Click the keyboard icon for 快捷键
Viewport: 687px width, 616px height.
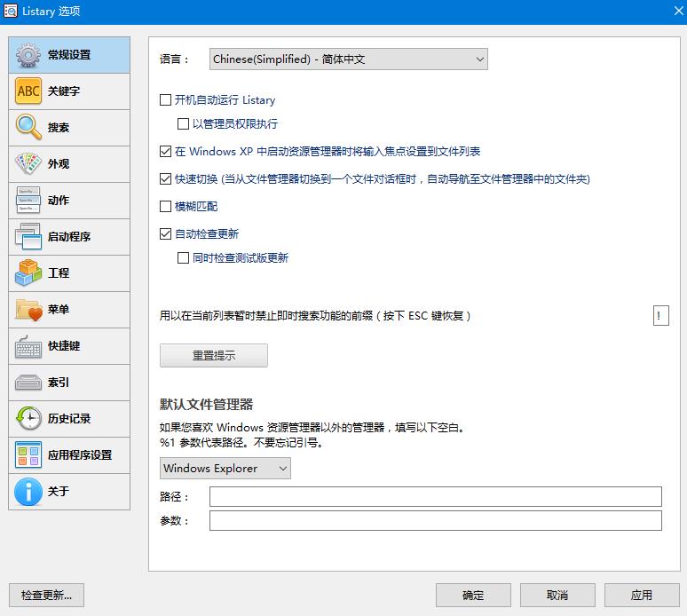(28, 346)
